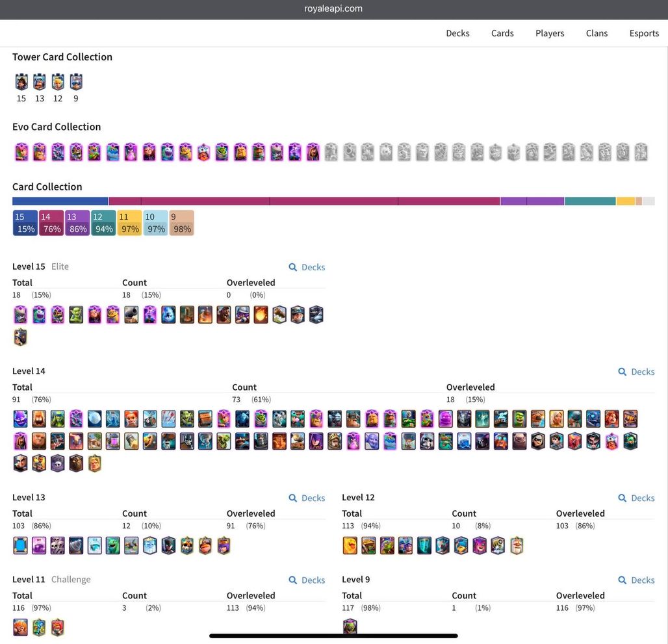Select the Tornado card in Level 14

pos(205,441)
